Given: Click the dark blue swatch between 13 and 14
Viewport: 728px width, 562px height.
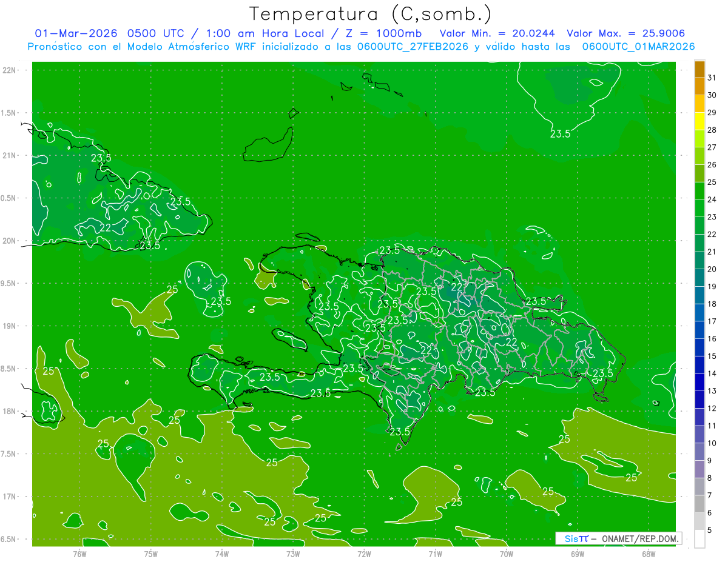Looking at the screenshot, I should [699, 382].
